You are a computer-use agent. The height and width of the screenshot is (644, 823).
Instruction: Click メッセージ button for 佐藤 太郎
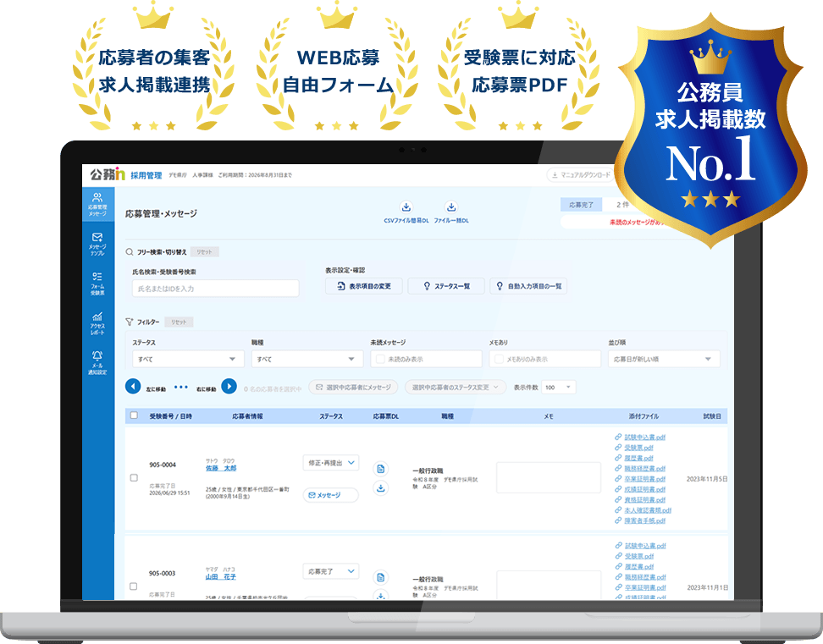tap(331, 495)
